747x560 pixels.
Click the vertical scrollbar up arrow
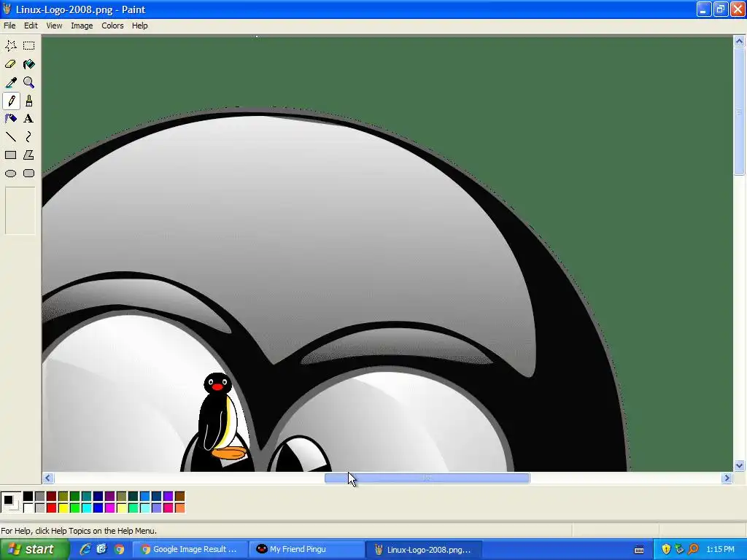[740, 42]
